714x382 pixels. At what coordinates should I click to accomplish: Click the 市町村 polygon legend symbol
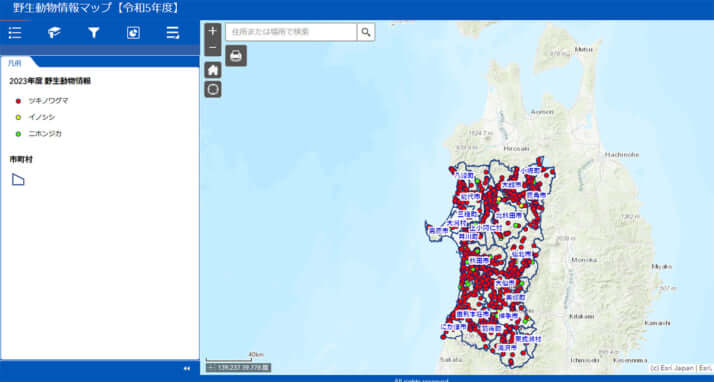(x=18, y=180)
